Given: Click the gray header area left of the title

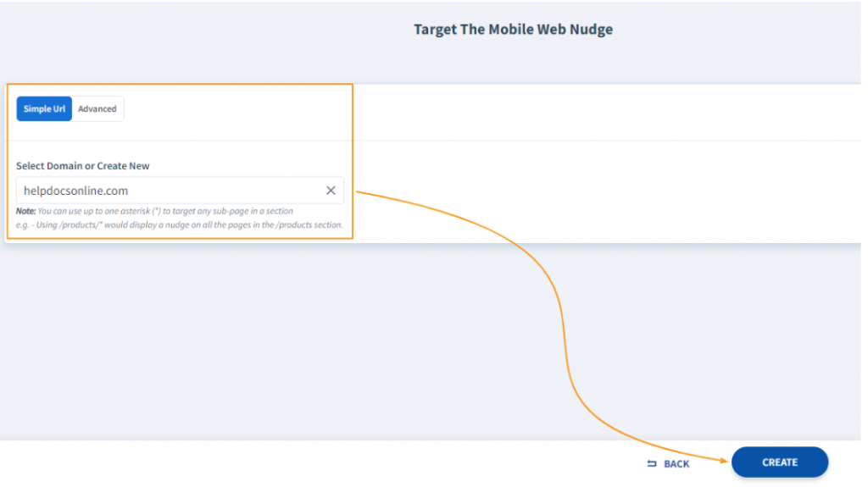Looking at the screenshot, I should point(170,34).
